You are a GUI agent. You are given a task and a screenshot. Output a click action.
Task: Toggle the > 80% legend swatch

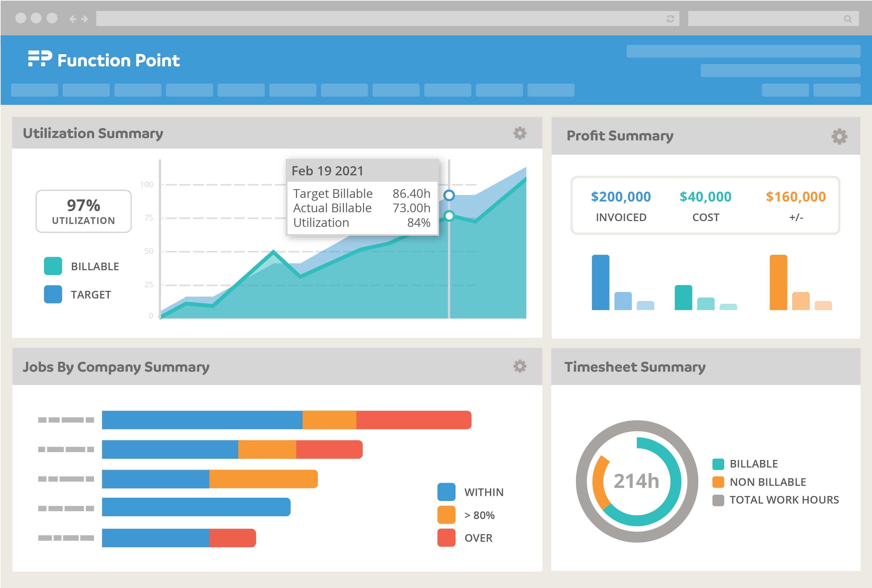pyautogui.click(x=446, y=515)
